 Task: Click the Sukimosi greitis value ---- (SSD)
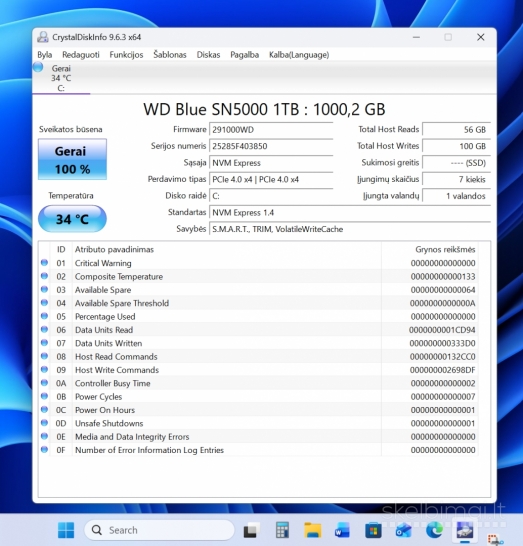click(x=456, y=163)
